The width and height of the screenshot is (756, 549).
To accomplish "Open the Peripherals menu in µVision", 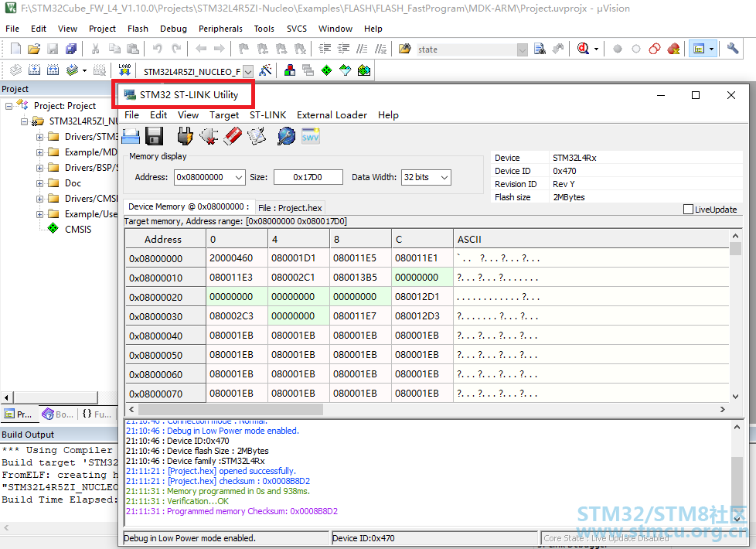I will click(x=220, y=29).
